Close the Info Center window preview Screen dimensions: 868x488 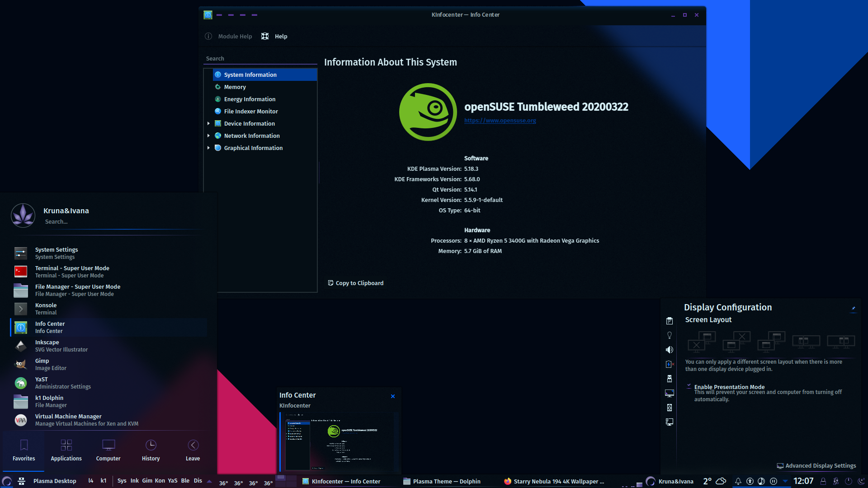[393, 396]
